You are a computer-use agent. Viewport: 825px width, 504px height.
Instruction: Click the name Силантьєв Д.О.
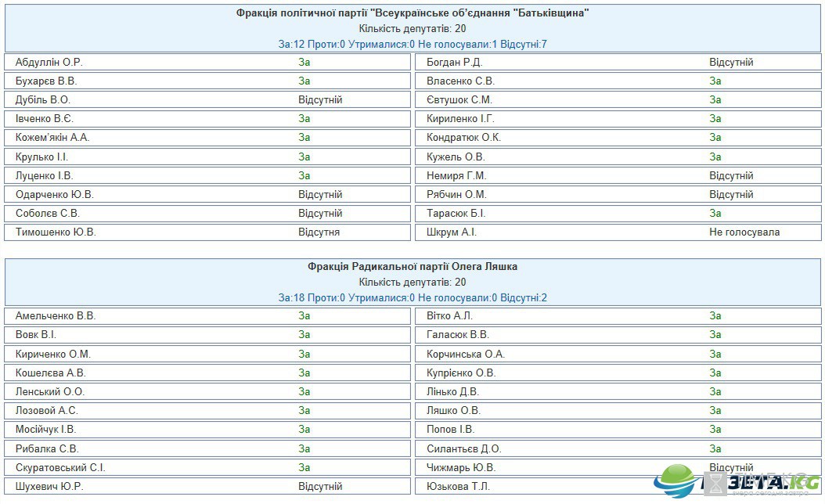(x=464, y=448)
